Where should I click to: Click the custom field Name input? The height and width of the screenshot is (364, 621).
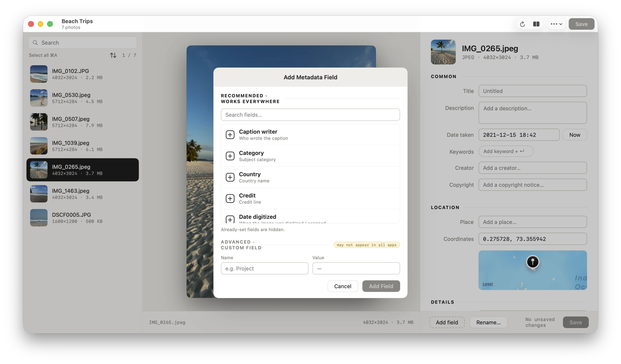pos(264,268)
